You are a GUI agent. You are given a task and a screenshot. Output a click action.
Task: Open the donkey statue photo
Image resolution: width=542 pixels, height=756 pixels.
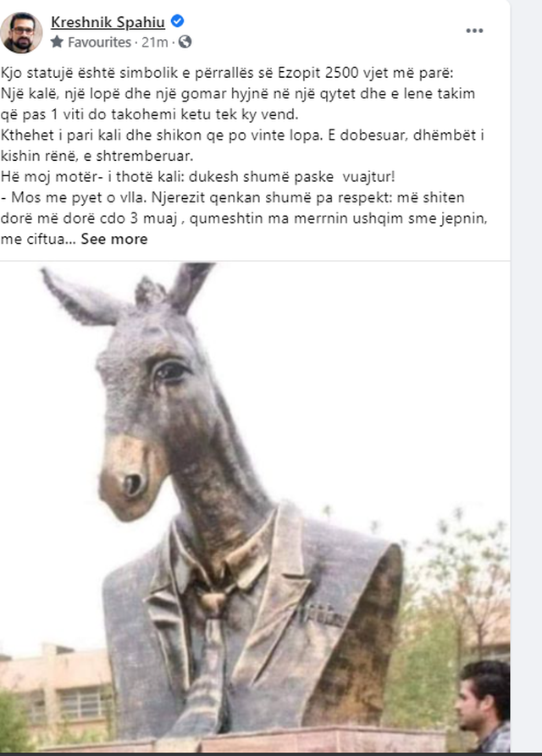[255, 507]
